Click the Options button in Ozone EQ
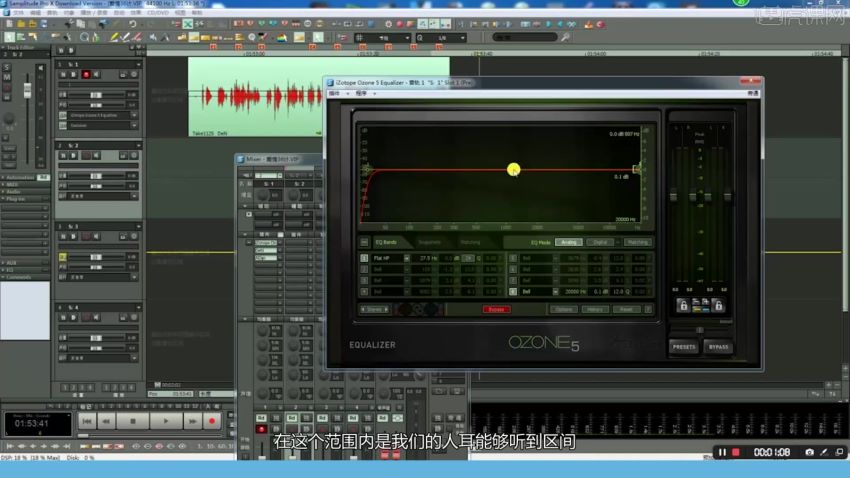Viewport: 850px width, 478px height. point(563,309)
